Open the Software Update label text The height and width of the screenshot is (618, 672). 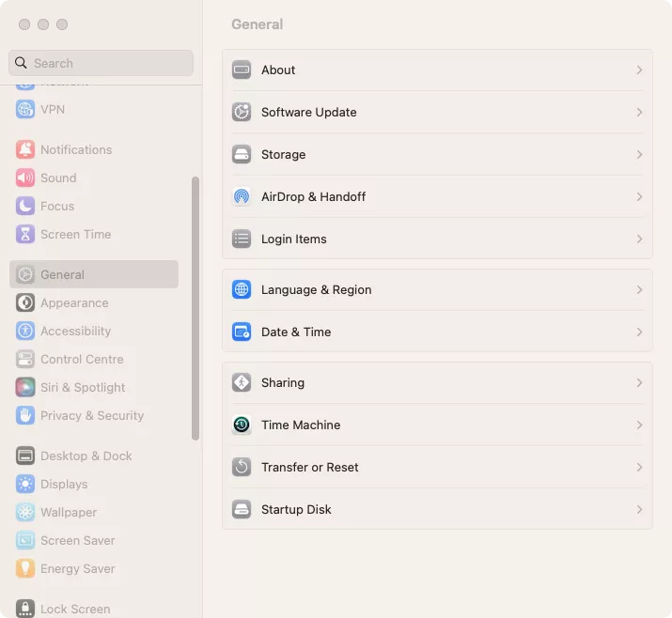pos(309,112)
